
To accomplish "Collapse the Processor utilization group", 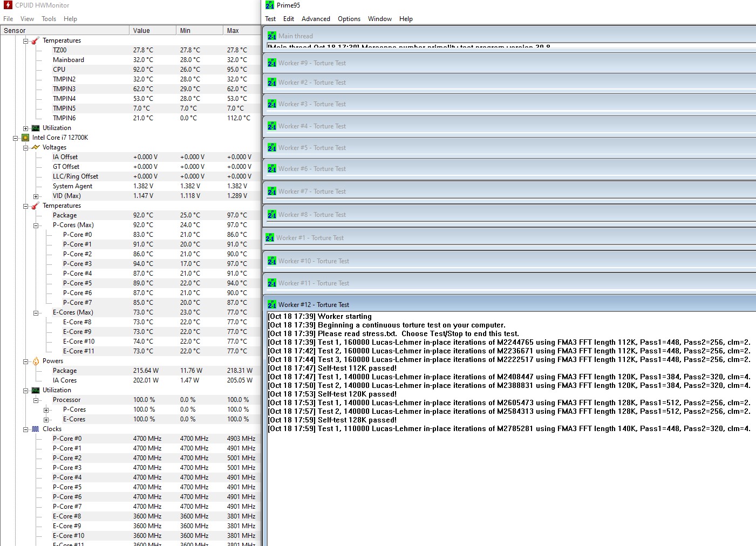I will point(36,400).
